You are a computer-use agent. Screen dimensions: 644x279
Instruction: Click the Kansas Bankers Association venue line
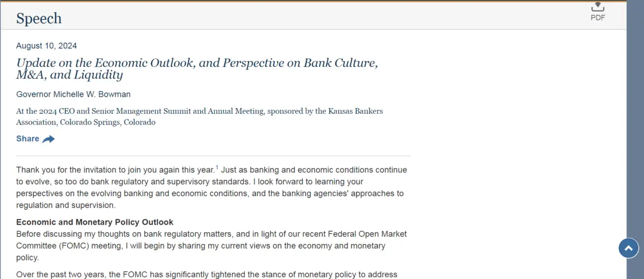[x=200, y=117]
